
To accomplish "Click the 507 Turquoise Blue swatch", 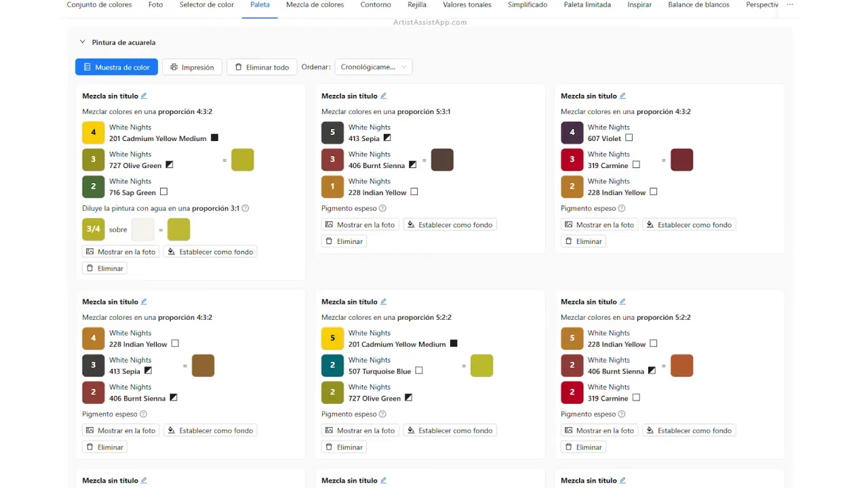I will [332, 366].
